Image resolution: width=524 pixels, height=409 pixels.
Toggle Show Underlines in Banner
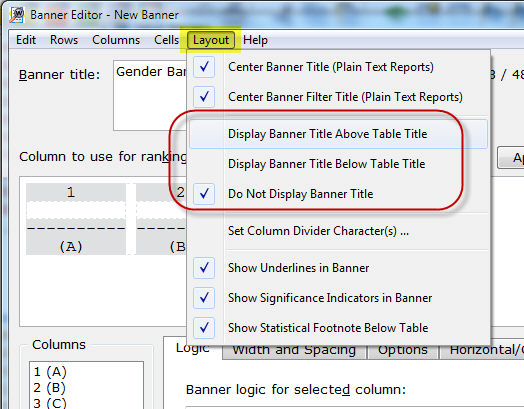coord(338,268)
